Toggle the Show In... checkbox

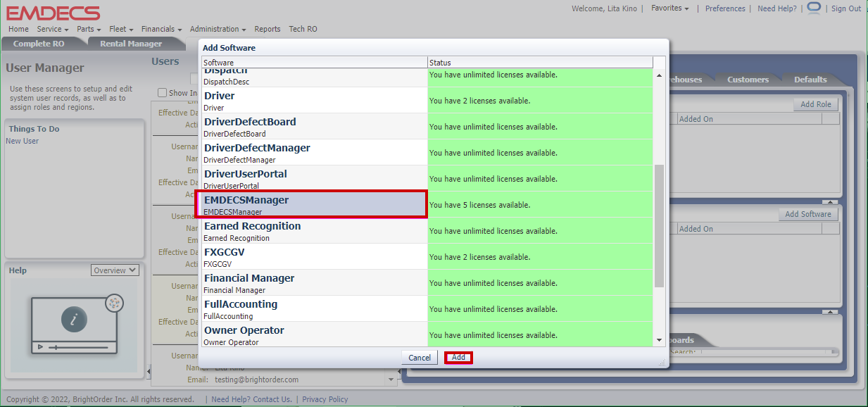tap(163, 92)
